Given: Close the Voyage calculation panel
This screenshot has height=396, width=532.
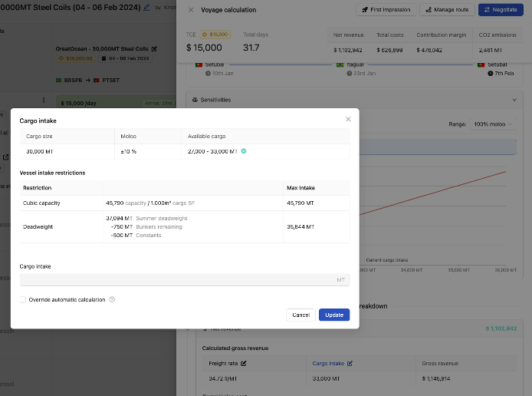Looking at the screenshot, I should [191, 10].
